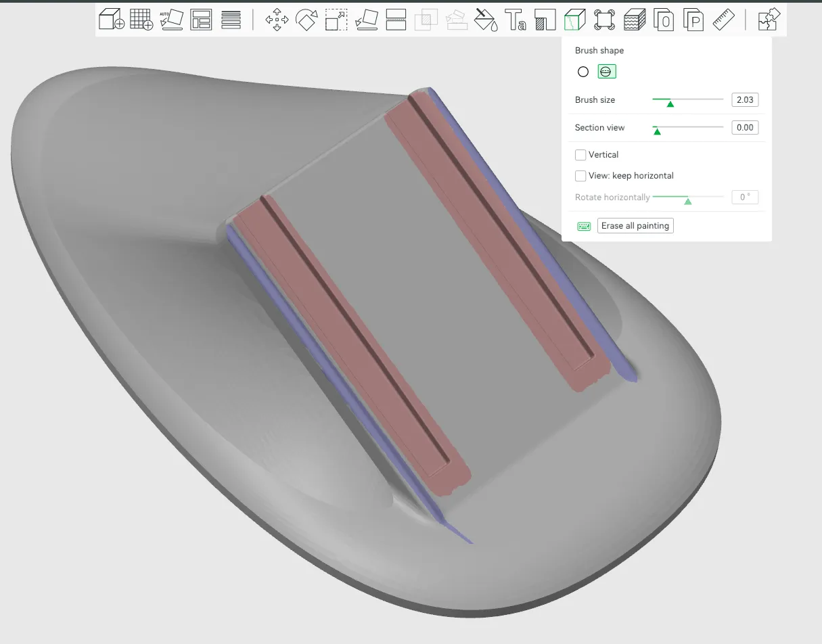Image resolution: width=822 pixels, height=644 pixels.
Task: Enable the Vertical checkbox
Action: tap(580, 155)
